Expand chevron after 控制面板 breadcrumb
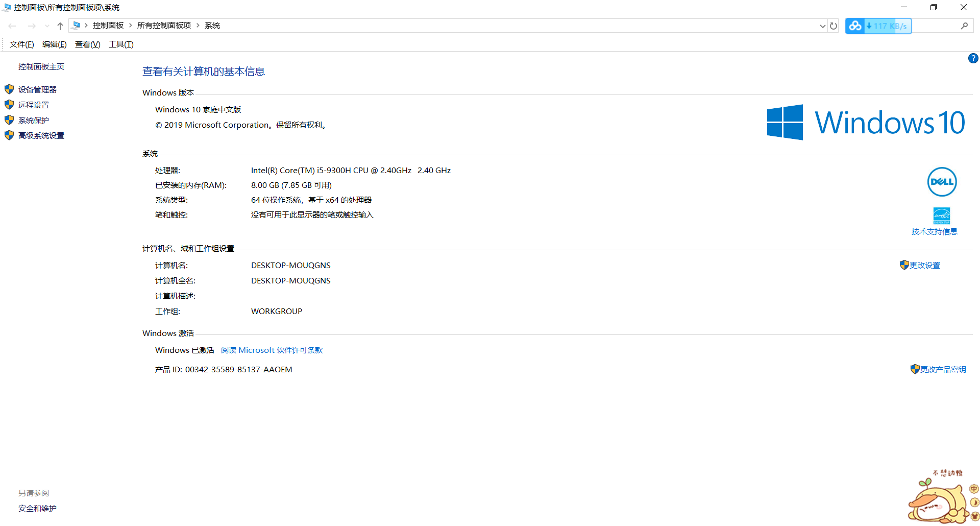 point(131,26)
